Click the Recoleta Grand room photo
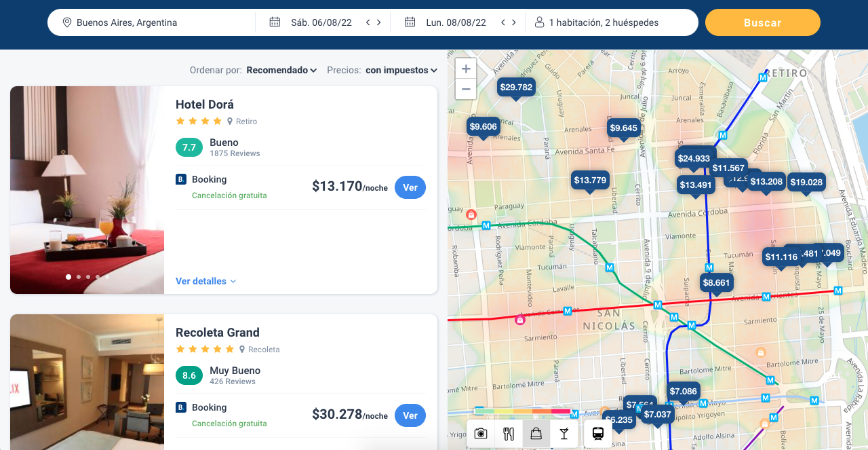This screenshot has height=450, width=868. (87, 382)
